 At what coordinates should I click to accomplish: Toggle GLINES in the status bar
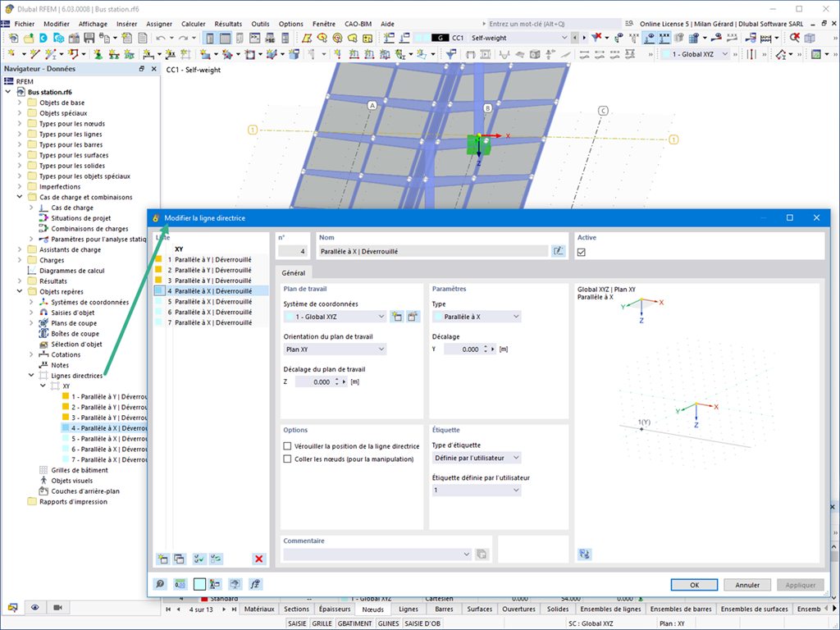coord(388,623)
